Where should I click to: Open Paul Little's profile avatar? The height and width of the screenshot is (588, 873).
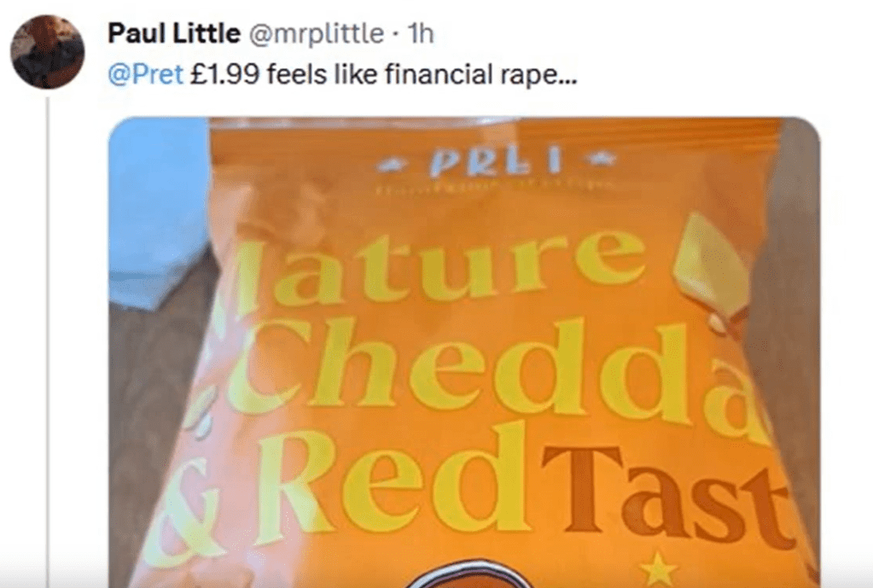click(47, 52)
